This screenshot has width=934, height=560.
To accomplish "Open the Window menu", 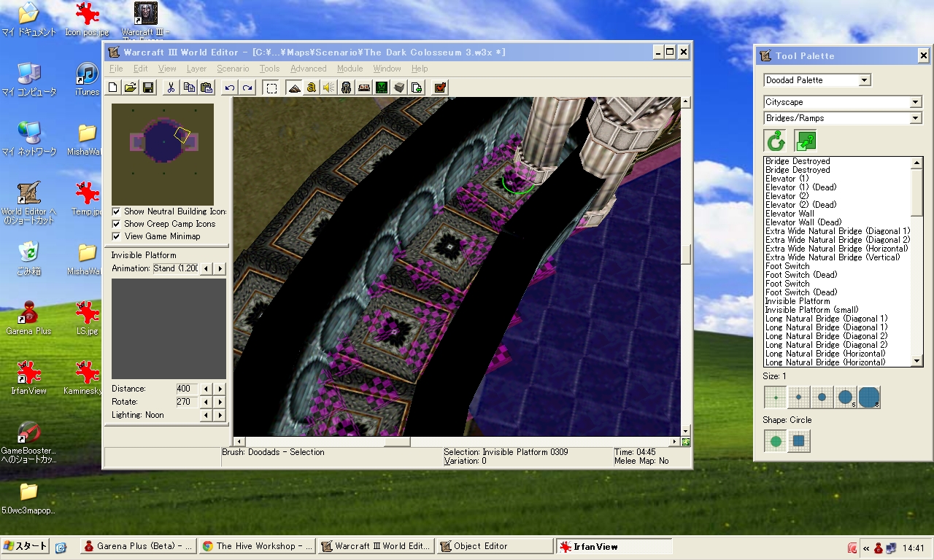I will coord(387,69).
